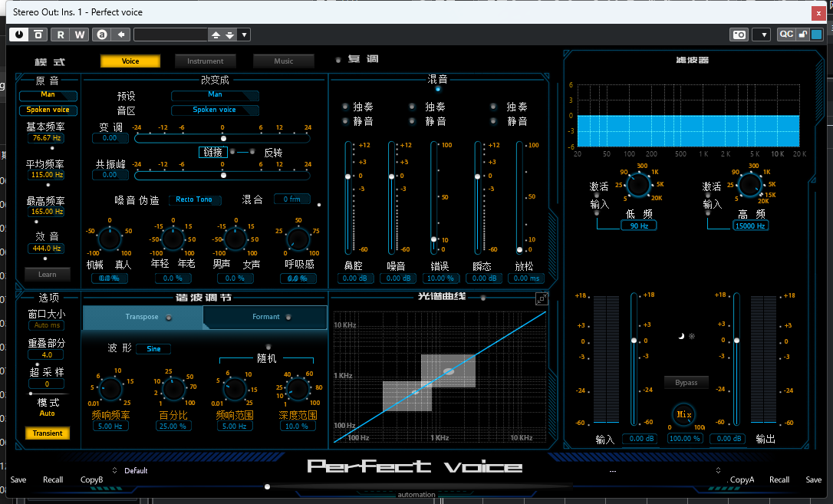Open the menu arrow beside camera icon
The height and width of the screenshot is (504, 833).
pyautogui.click(x=763, y=35)
